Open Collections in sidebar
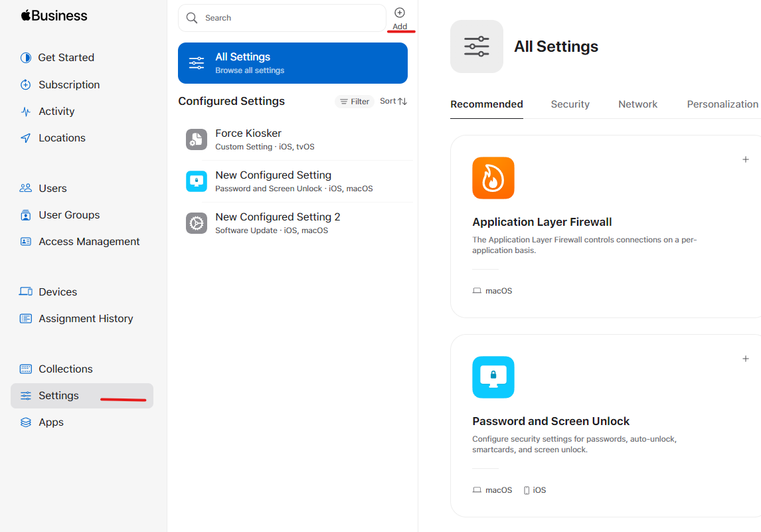761x532 pixels. coord(66,369)
